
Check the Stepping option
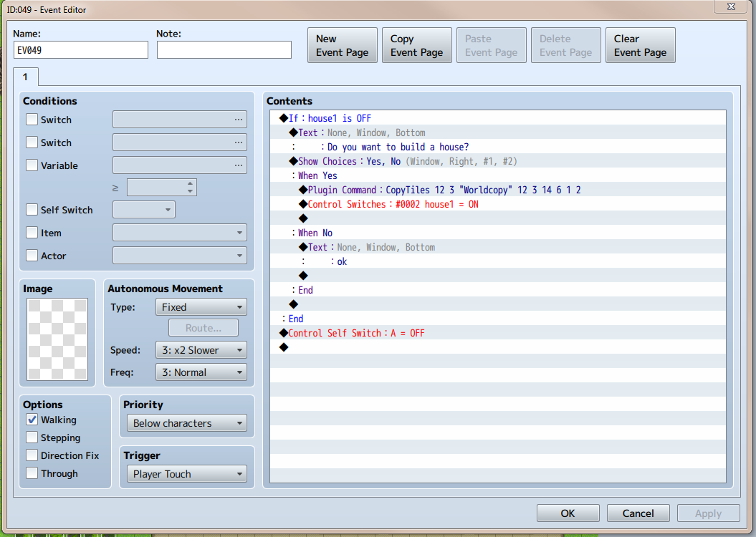pos(32,437)
